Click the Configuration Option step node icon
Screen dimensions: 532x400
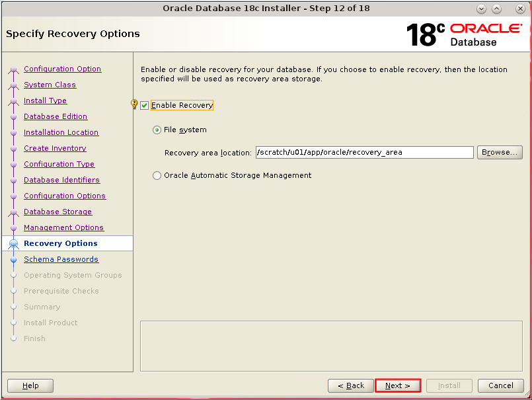[x=14, y=70]
